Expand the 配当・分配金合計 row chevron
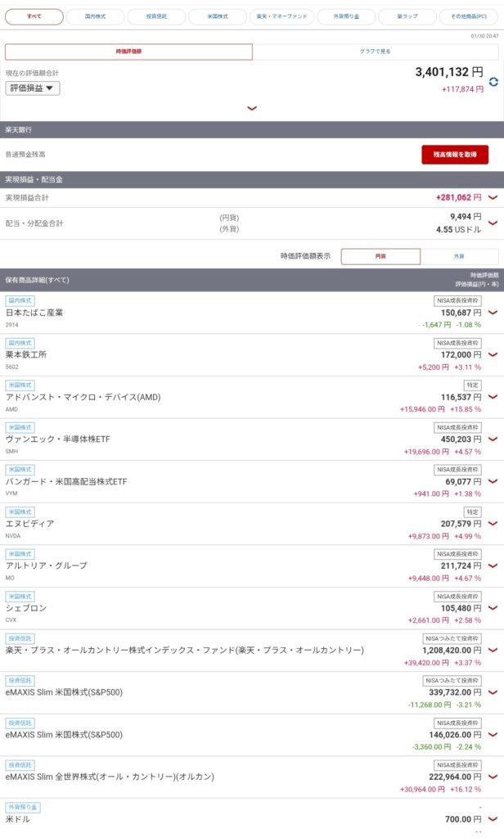This screenshot has width=504, height=838. (493, 223)
